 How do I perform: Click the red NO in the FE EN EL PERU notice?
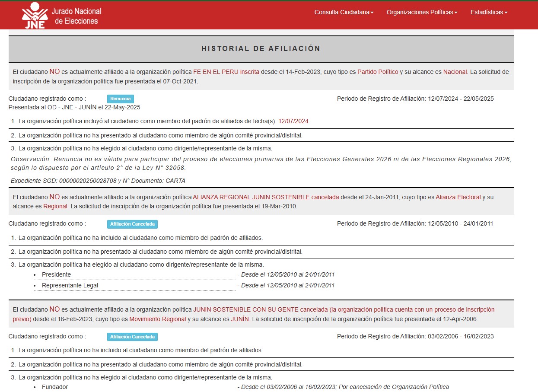click(54, 71)
